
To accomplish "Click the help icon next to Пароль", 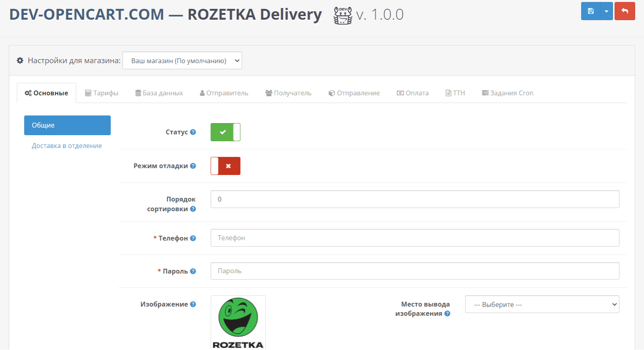I will coord(193,271).
